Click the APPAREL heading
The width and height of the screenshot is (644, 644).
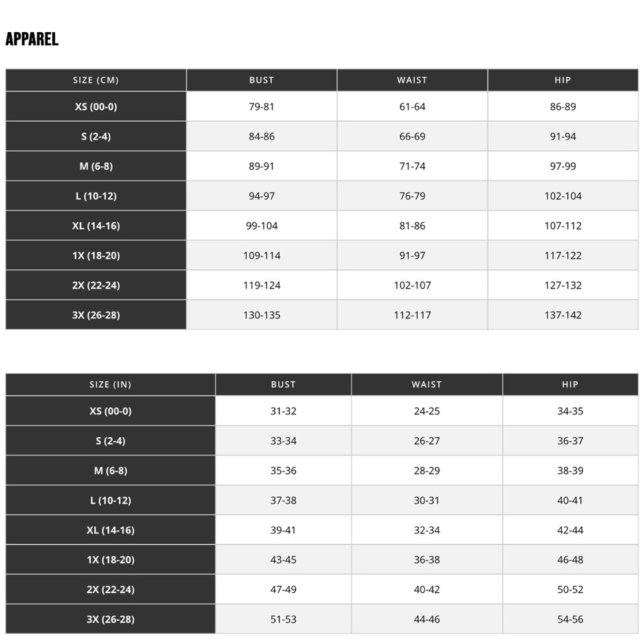(32, 39)
